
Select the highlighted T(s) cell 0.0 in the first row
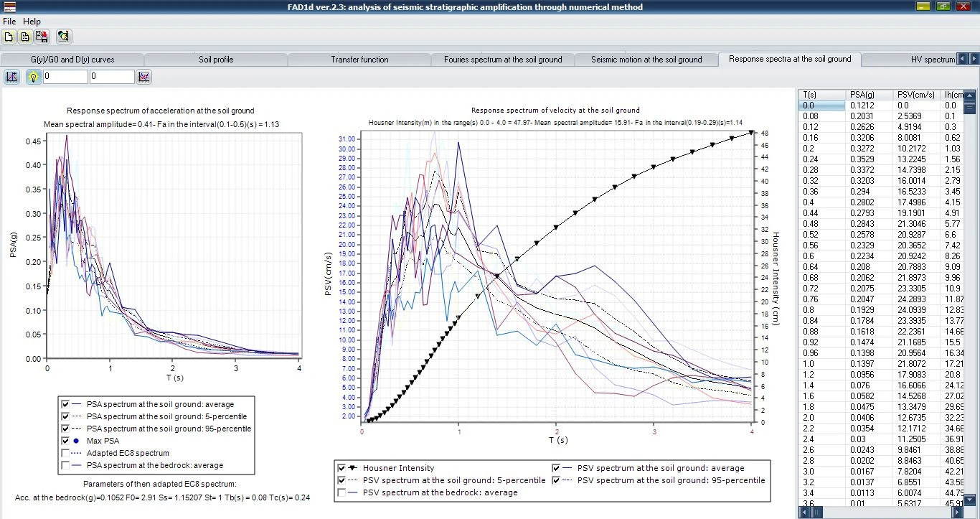click(823, 105)
